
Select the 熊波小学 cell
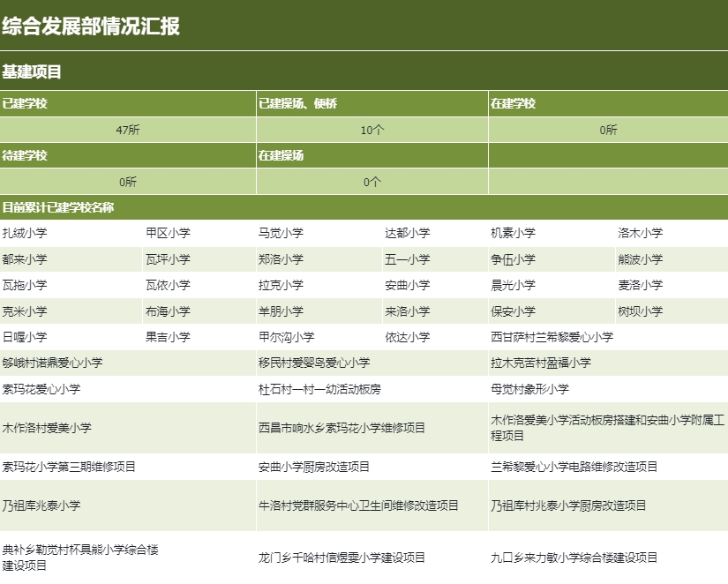(672, 259)
